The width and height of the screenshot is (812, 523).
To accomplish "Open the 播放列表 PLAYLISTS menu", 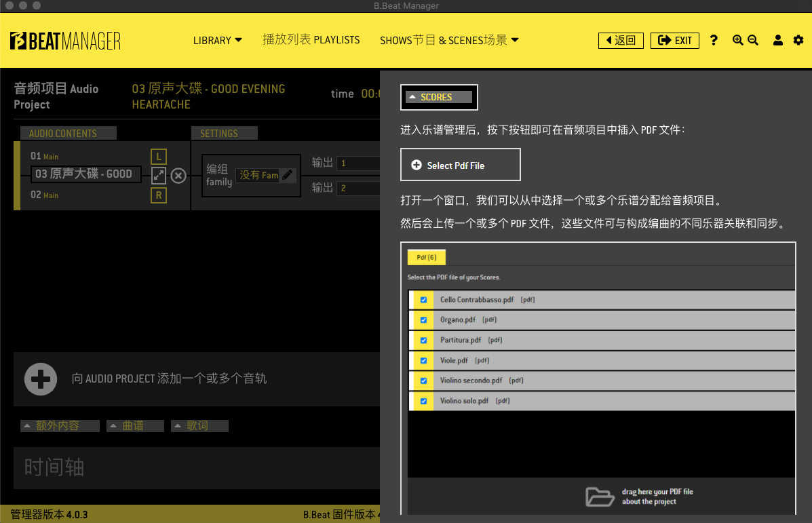I will (311, 40).
